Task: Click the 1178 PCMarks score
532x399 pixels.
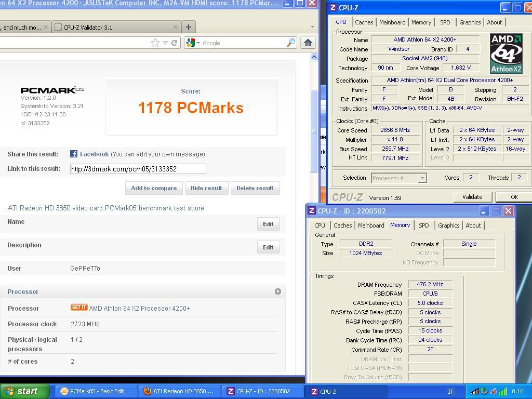Action: point(191,108)
